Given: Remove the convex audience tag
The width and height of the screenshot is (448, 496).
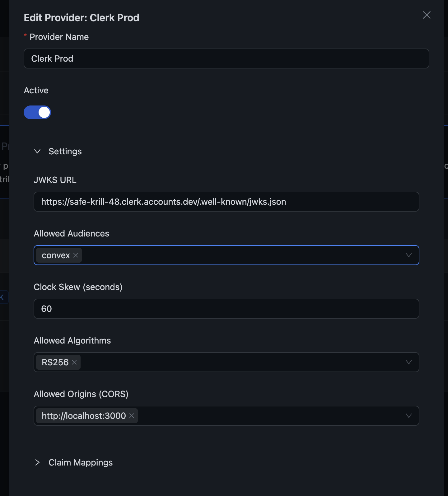Looking at the screenshot, I should 76,255.
